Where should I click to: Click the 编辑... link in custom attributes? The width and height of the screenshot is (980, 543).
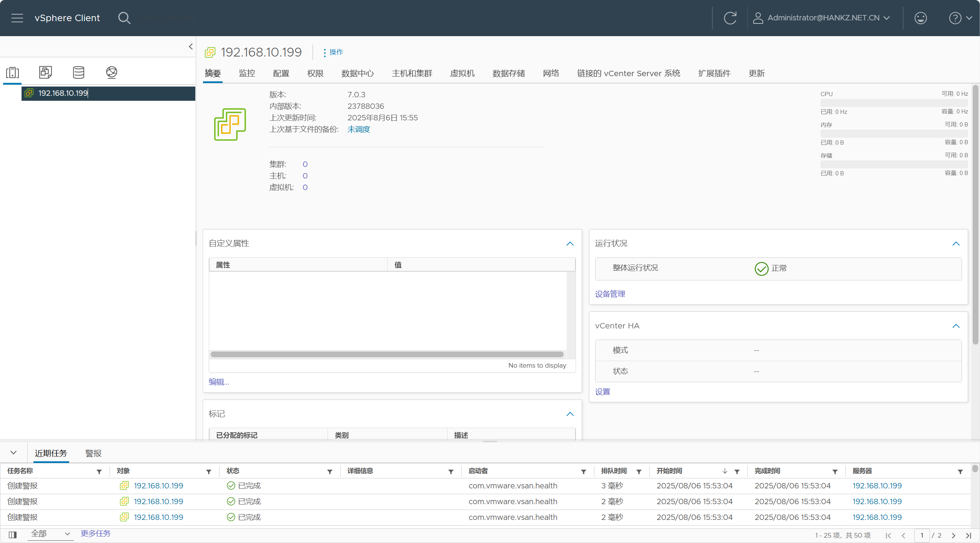[x=219, y=382]
